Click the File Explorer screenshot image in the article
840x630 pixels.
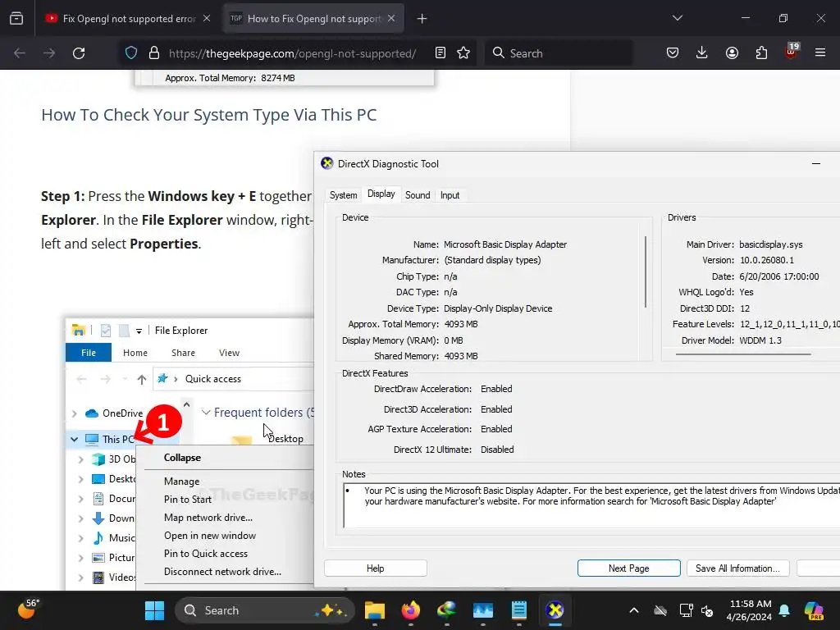pos(189,454)
